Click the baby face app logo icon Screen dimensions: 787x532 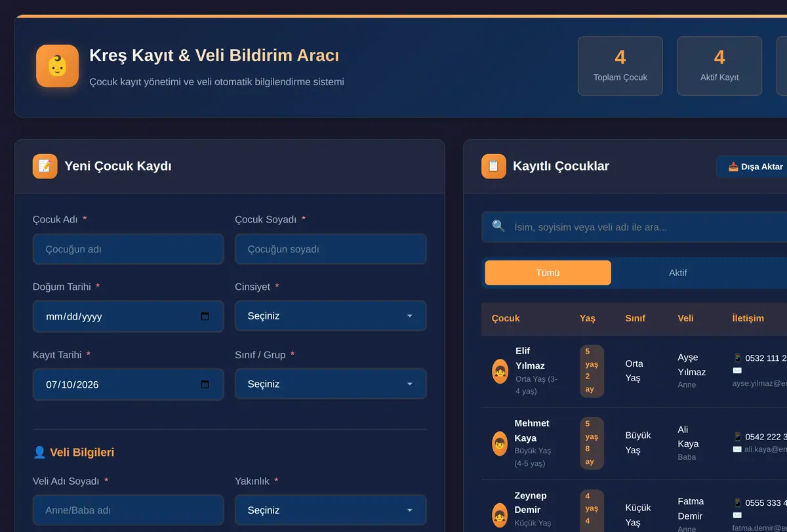tap(57, 66)
